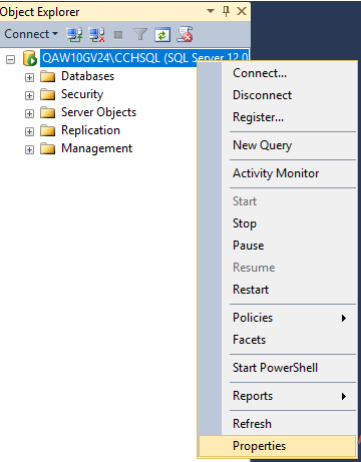Choose Pause in the context menu
This screenshot has width=361, height=462.
click(277, 245)
